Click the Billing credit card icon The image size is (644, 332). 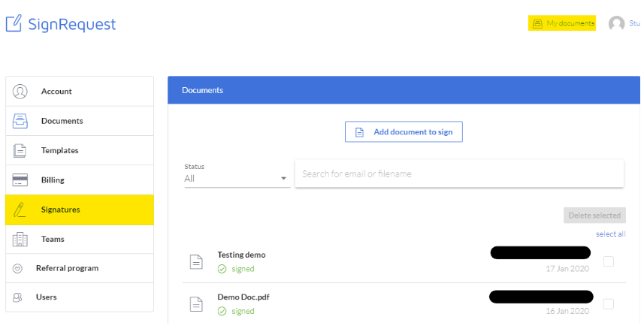pyautogui.click(x=20, y=180)
